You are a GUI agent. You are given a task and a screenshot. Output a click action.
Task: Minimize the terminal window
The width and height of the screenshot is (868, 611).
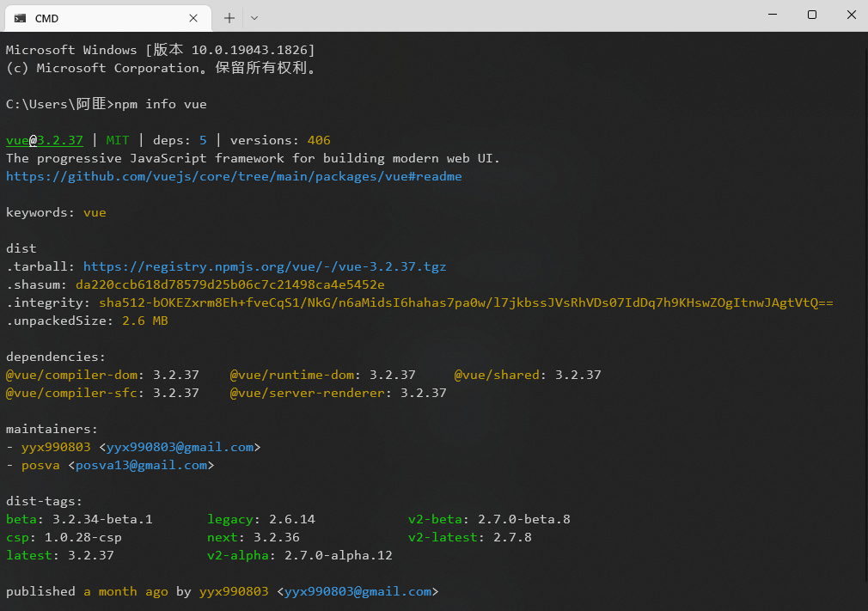(x=773, y=15)
